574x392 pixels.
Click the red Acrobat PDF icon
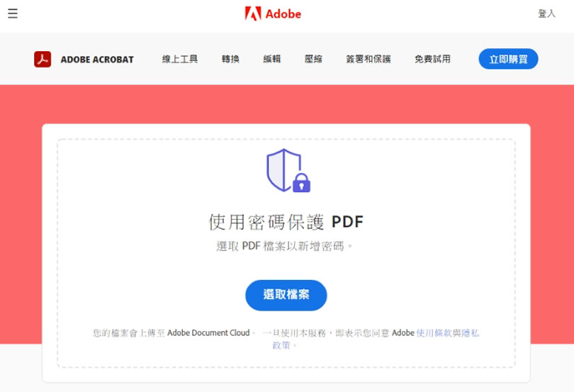43,59
